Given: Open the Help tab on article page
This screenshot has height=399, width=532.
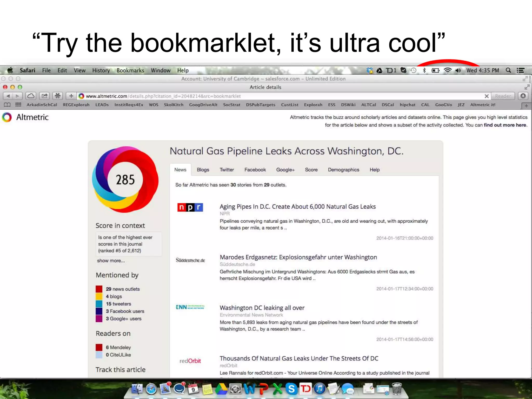Looking at the screenshot, I should 375,170.
